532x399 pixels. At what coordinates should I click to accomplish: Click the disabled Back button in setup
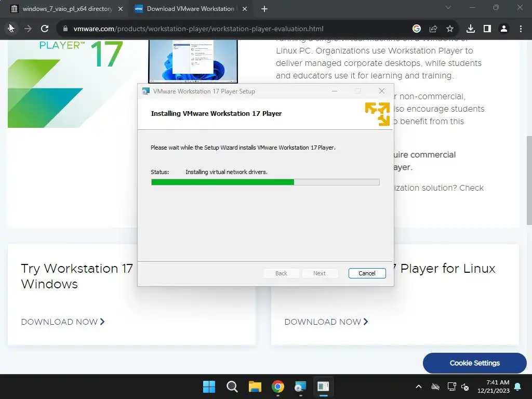click(281, 273)
